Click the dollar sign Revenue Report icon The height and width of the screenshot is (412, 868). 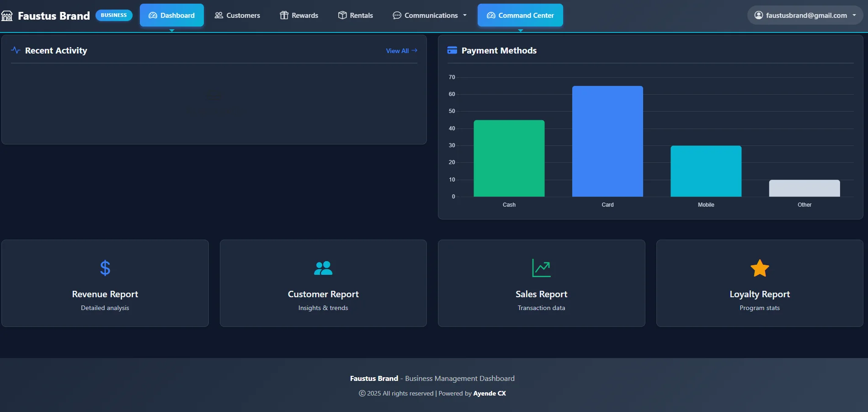(105, 268)
